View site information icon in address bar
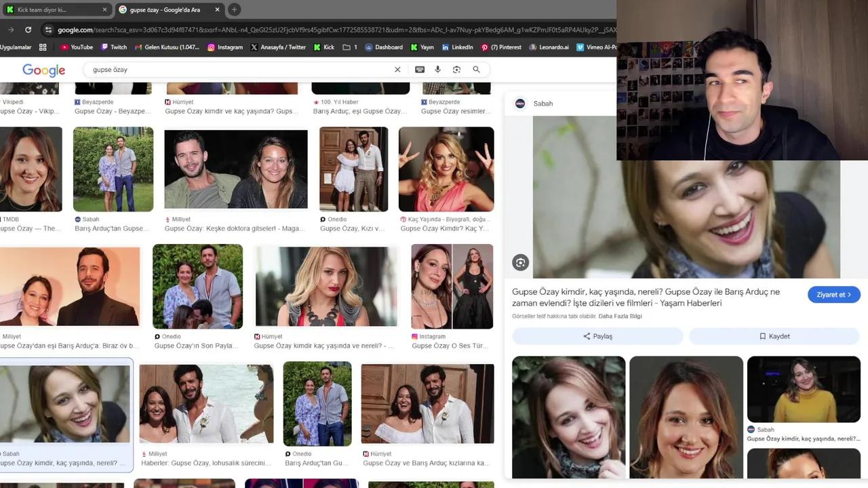This screenshot has width=868, height=488. [47, 30]
